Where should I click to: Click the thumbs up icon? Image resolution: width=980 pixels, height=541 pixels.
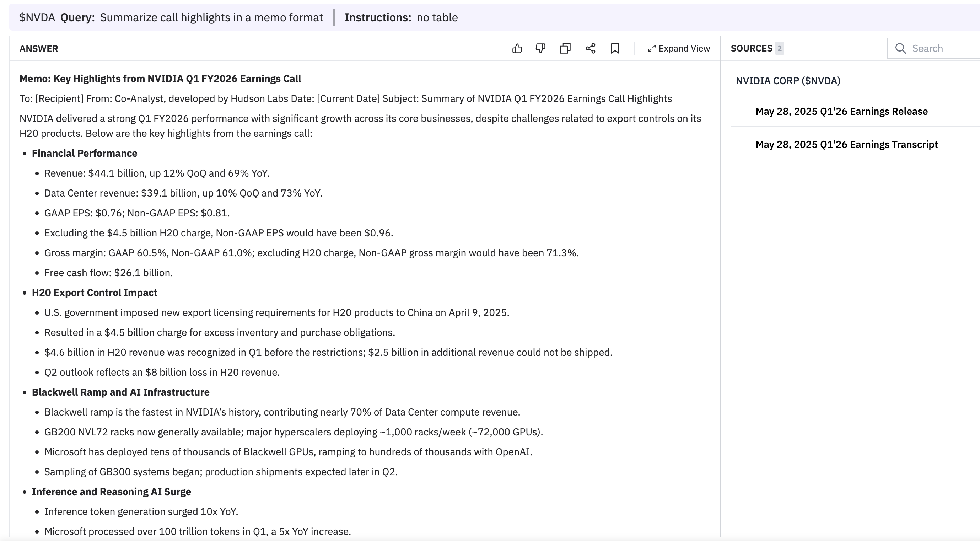pos(517,48)
